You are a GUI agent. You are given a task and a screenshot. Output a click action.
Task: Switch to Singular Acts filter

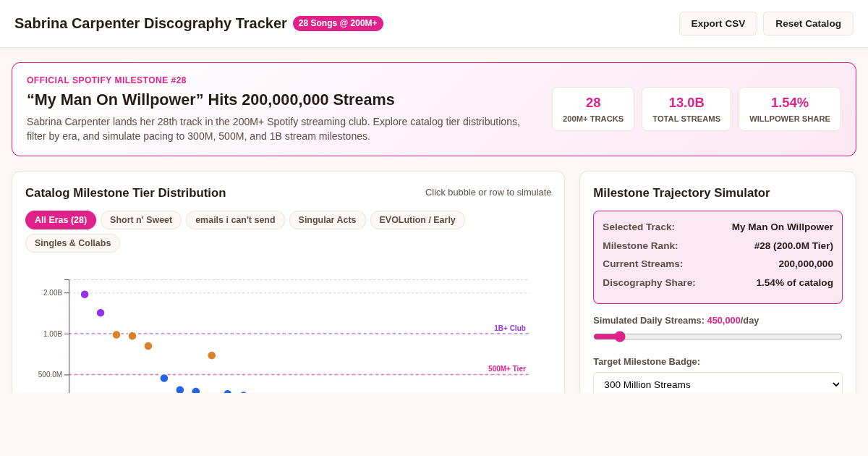pyautogui.click(x=327, y=220)
